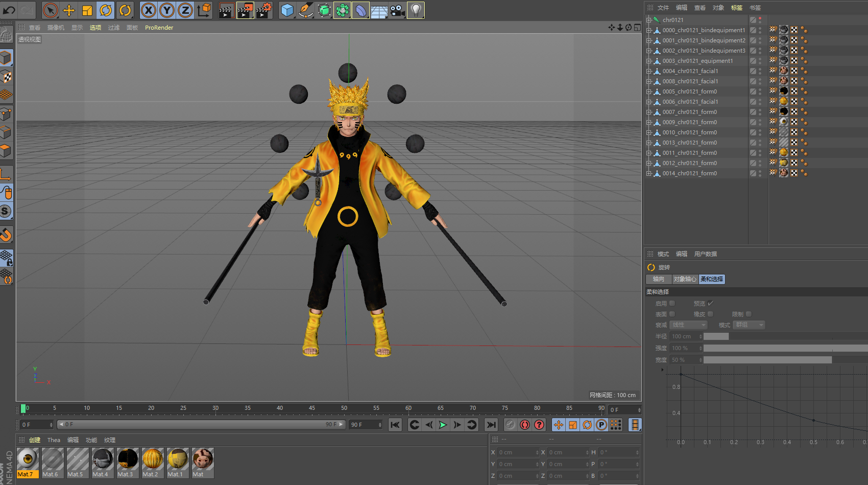
Task: Click the X position input field
Action: pyautogui.click(x=518, y=452)
